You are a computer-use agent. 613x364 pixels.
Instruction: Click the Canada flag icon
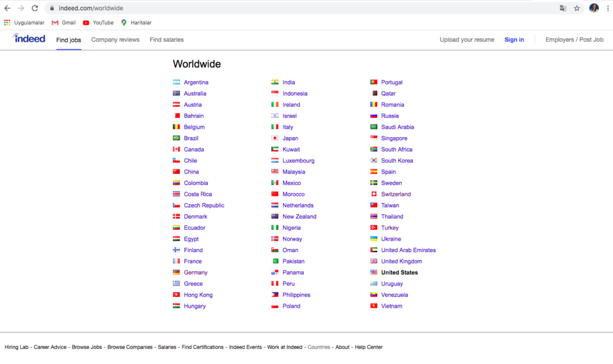176,150
